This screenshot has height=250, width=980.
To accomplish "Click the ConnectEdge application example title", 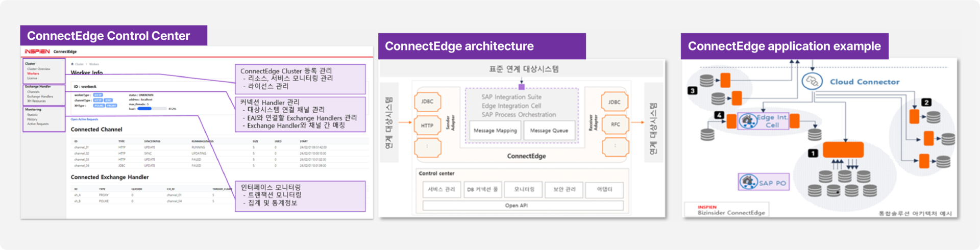I will coord(785,46).
